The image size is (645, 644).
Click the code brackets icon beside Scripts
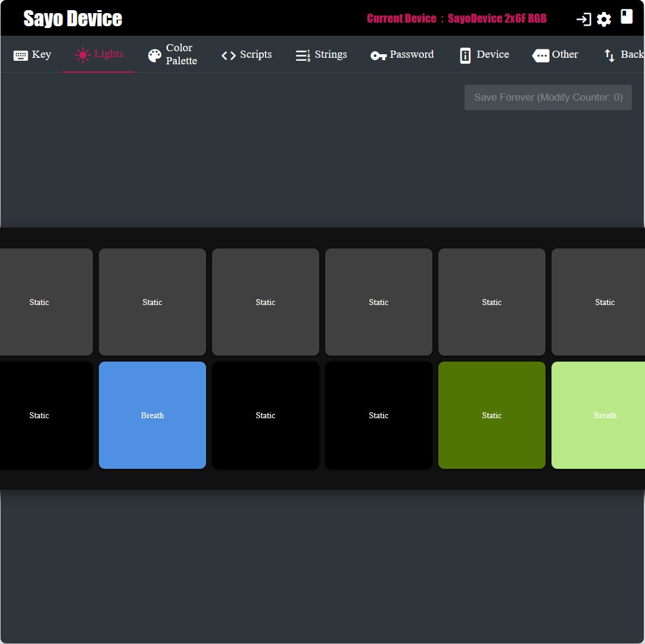[228, 55]
